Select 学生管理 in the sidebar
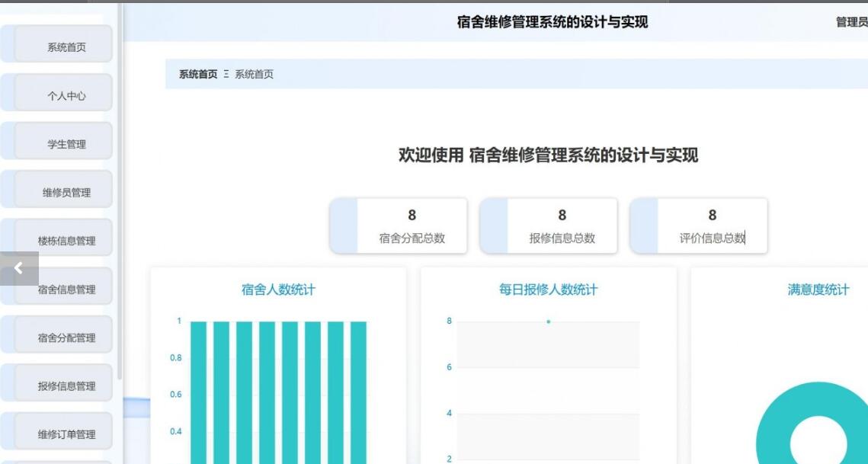868x464 pixels. (66, 144)
